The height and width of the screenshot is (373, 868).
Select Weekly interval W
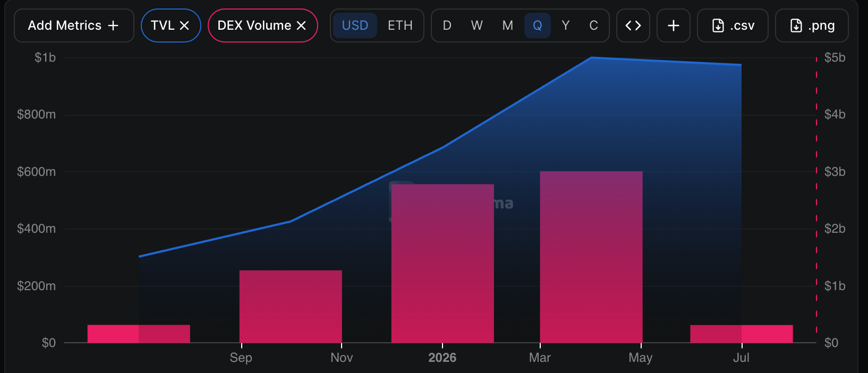[477, 26]
